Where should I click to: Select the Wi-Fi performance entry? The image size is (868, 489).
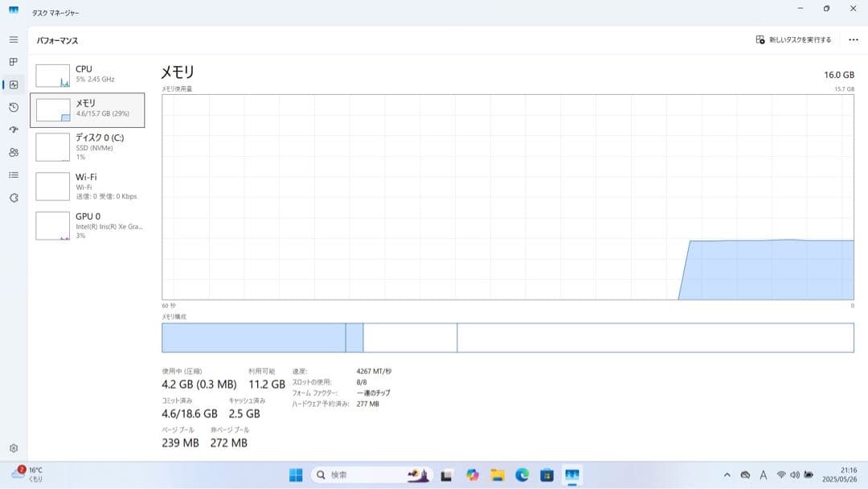point(88,186)
